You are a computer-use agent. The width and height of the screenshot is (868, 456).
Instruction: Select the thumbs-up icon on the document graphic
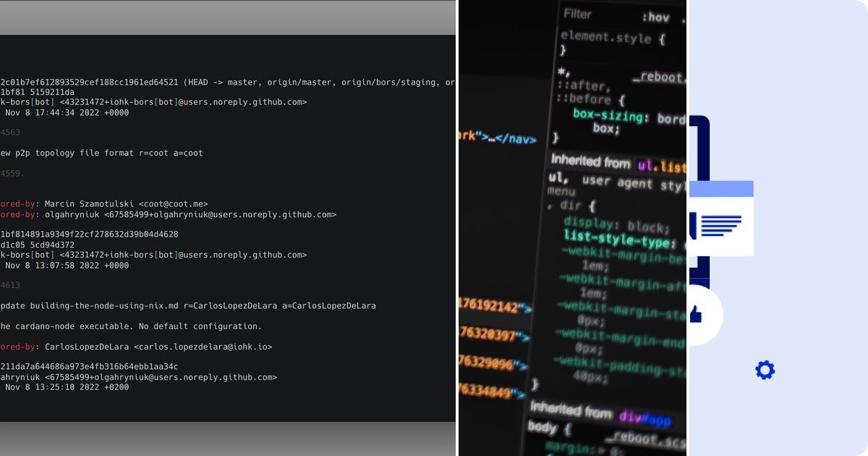[697, 315]
